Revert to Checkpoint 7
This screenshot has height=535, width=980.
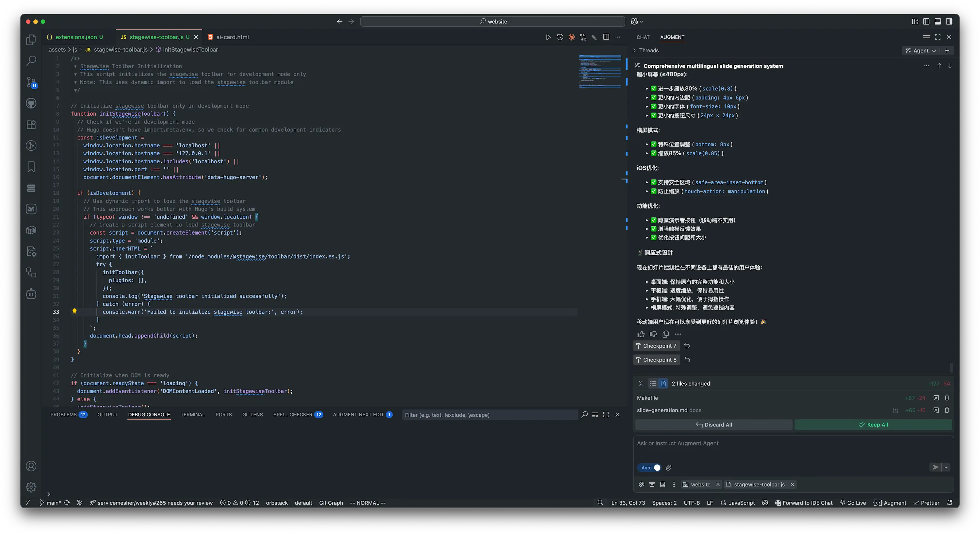click(687, 346)
